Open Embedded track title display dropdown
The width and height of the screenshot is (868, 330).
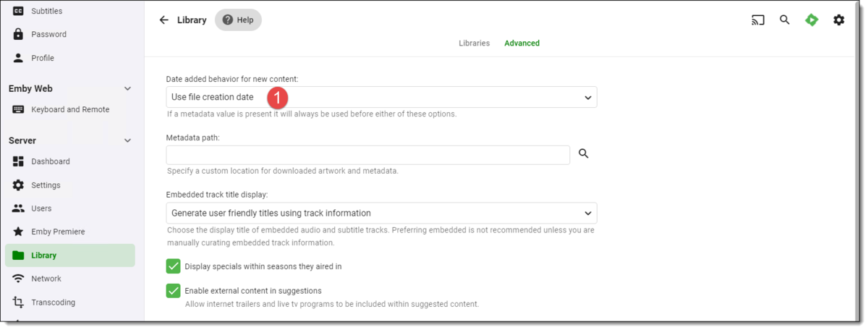pos(381,213)
